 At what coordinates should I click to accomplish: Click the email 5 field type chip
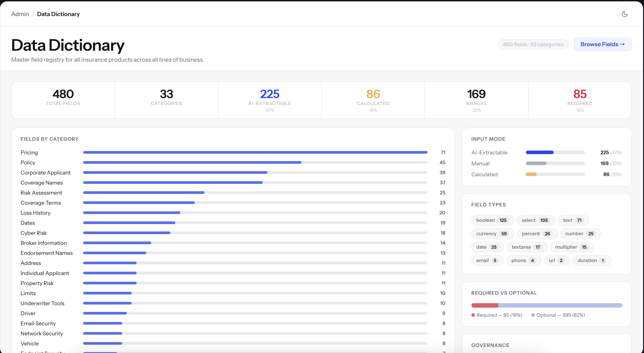[x=487, y=260]
